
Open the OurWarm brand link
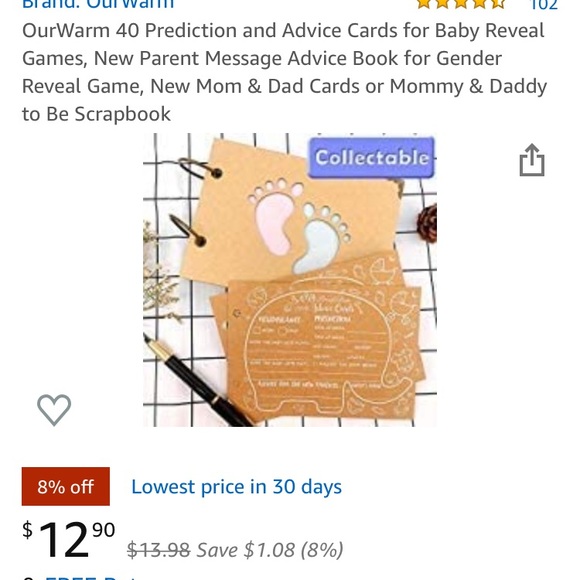coord(98,4)
